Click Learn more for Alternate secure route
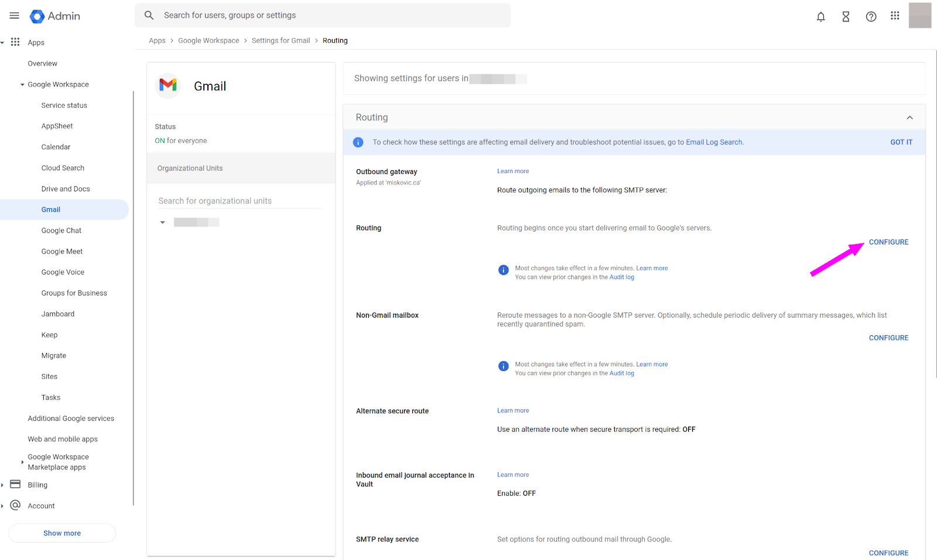The height and width of the screenshot is (560, 937). click(513, 410)
